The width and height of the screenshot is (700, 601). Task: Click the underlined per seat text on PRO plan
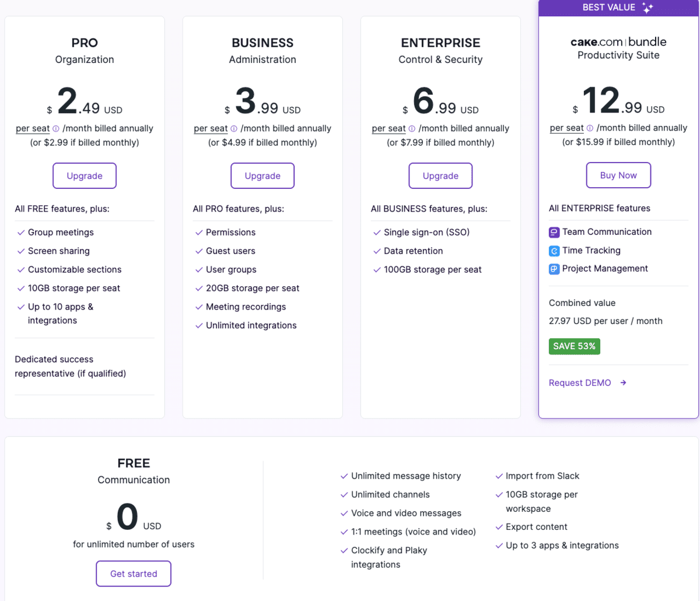click(32, 128)
